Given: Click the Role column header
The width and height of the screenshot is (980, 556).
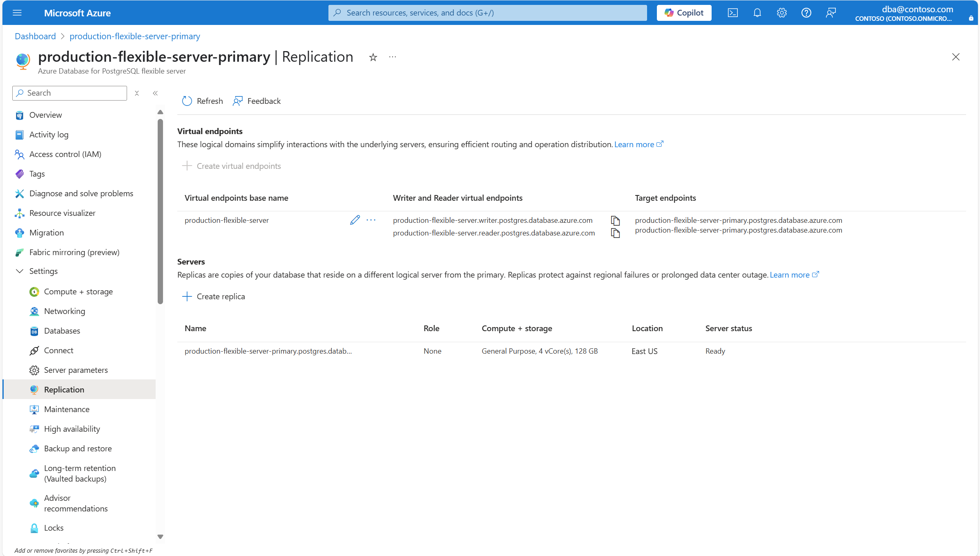Looking at the screenshot, I should click(431, 328).
